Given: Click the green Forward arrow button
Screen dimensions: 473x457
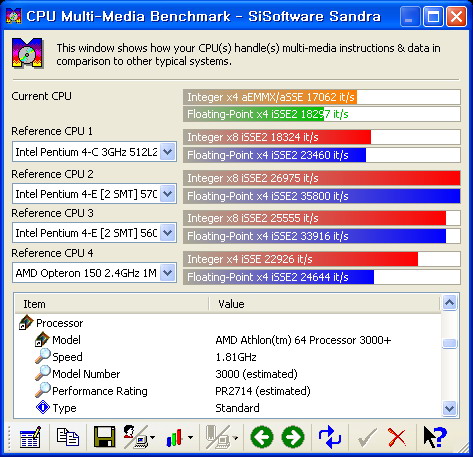Looking at the screenshot, I should (293, 437).
